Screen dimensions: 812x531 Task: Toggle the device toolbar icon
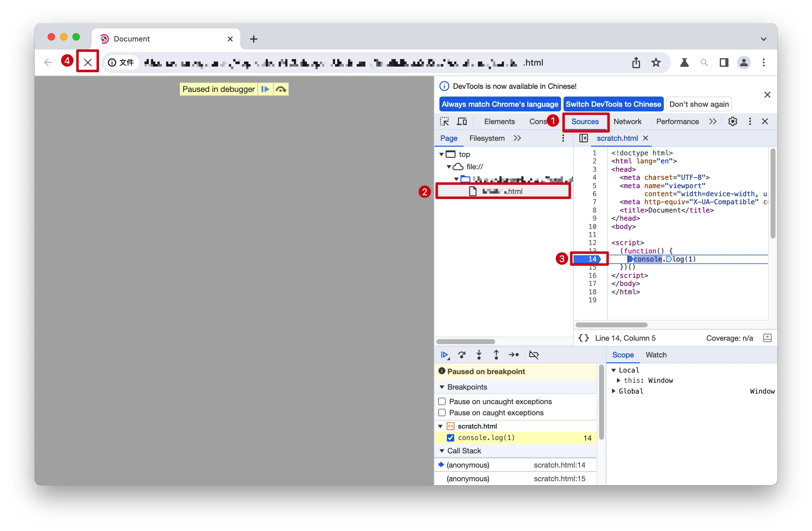coord(462,122)
